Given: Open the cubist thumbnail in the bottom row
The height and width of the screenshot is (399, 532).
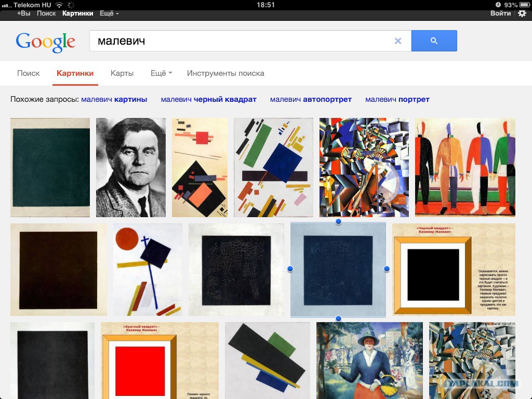Looking at the screenshot, I should 472,361.
